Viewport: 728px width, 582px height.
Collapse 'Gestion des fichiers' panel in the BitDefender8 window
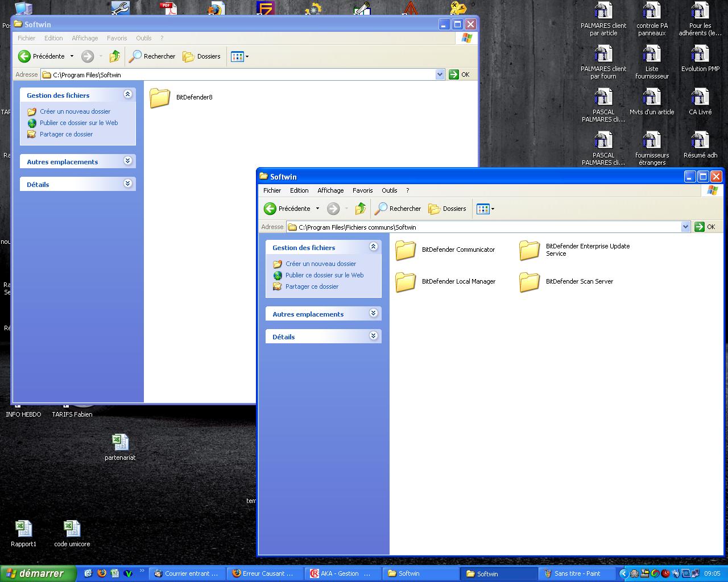tap(127, 94)
